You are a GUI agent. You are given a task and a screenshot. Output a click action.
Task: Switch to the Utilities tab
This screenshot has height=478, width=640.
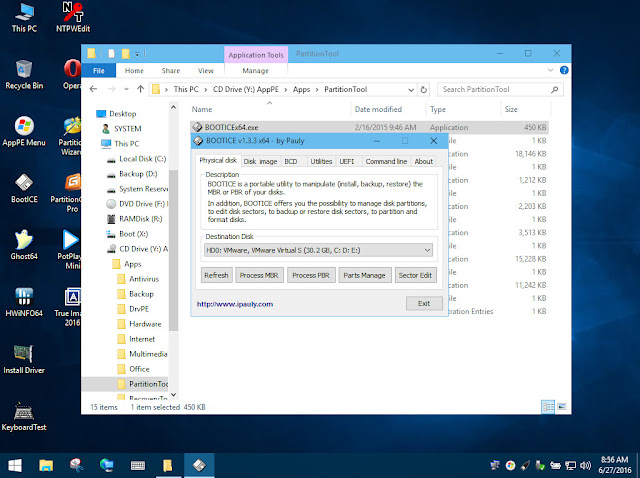tap(321, 162)
